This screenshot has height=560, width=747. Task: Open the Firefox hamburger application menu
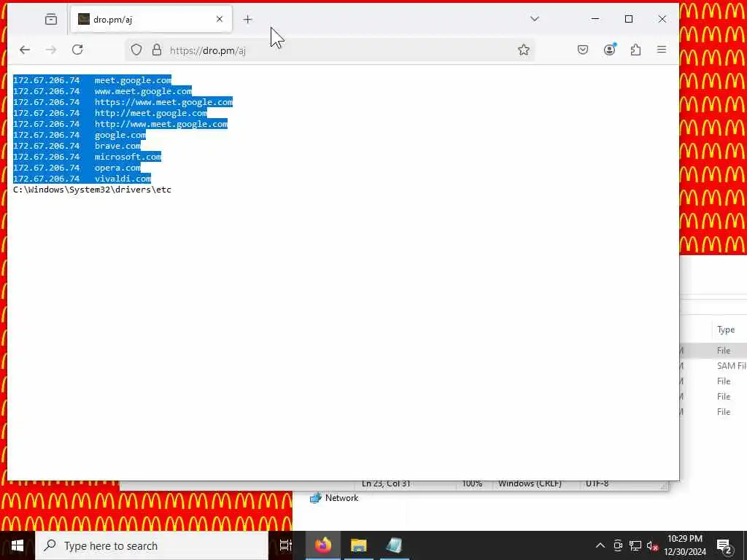662,50
